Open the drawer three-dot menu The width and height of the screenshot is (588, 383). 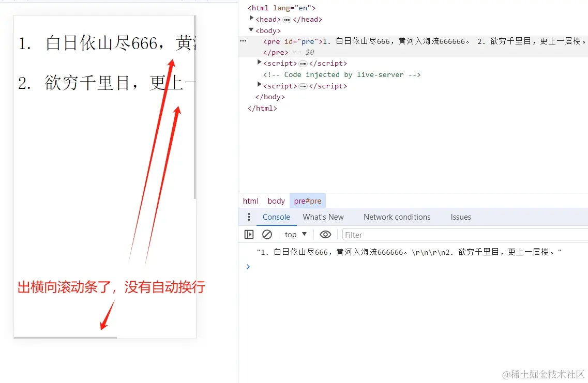click(249, 217)
